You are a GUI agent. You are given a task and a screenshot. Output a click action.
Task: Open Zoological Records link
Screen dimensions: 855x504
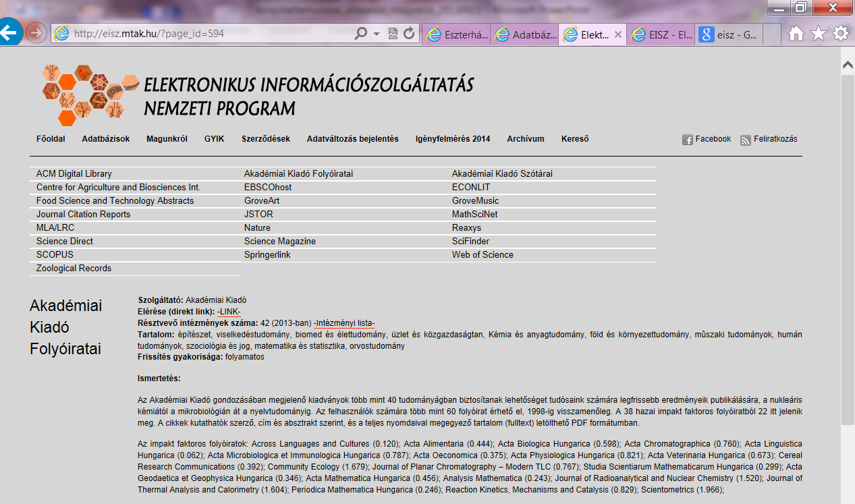pos(74,269)
